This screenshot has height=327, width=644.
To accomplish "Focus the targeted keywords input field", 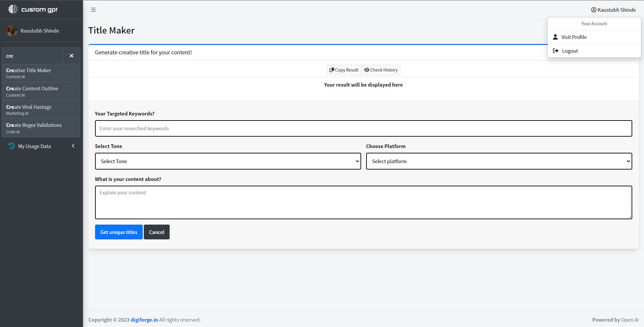I will click(x=363, y=128).
